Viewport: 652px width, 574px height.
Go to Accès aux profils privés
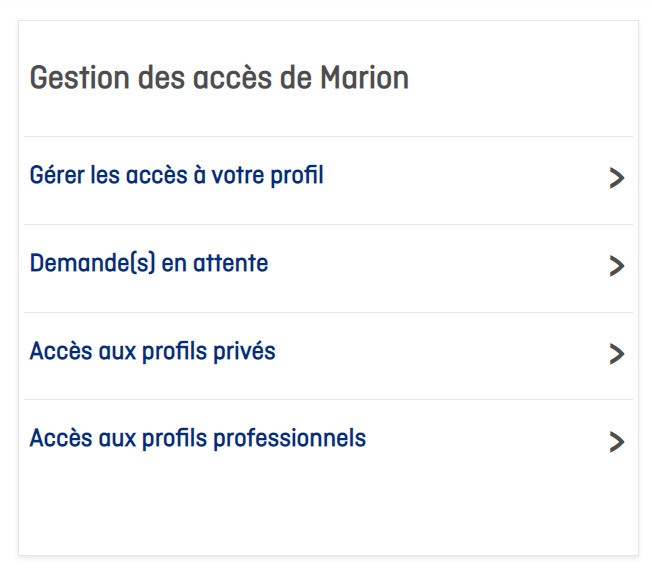(x=152, y=352)
